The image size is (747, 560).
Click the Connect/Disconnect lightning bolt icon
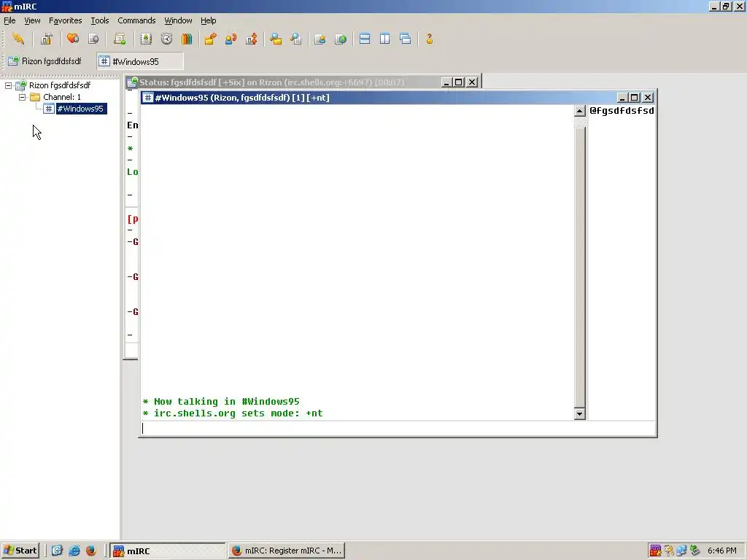(x=18, y=39)
